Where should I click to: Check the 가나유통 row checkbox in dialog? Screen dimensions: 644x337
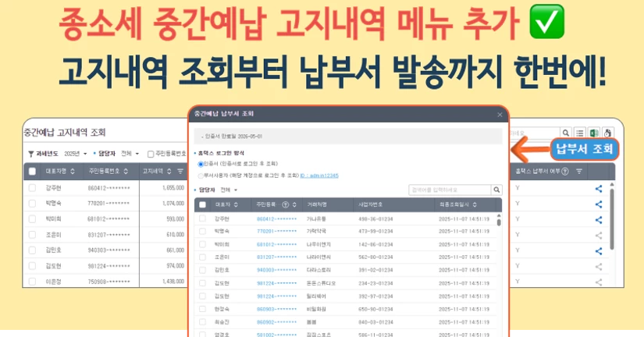click(202, 218)
